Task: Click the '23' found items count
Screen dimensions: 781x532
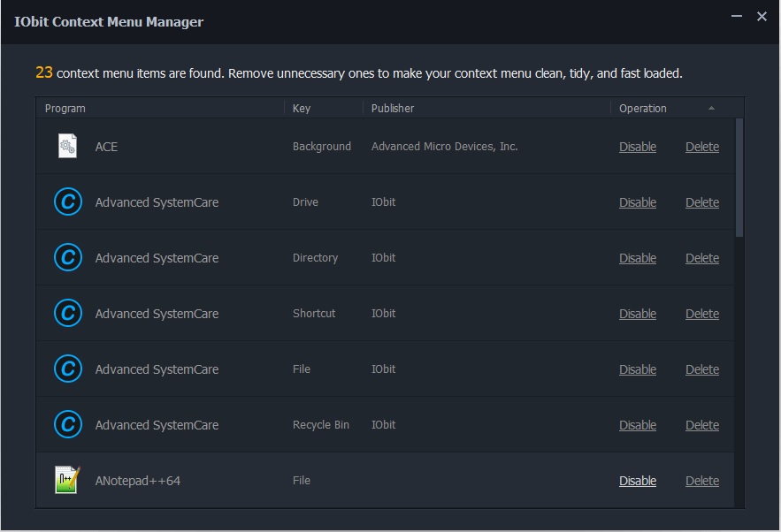Action: pyautogui.click(x=44, y=72)
